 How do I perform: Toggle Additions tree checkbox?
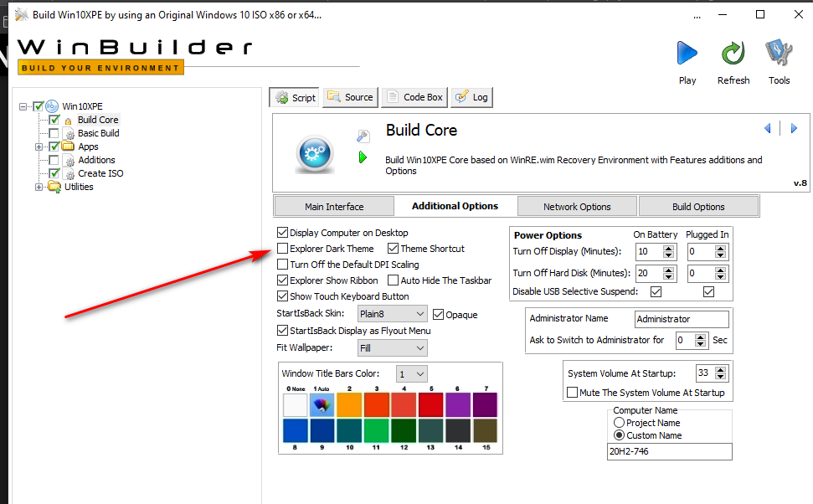pos(54,160)
